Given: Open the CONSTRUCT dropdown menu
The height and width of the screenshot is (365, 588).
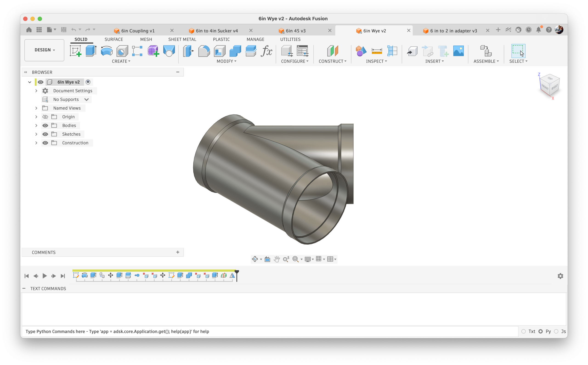Looking at the screenshot, I should [333, 61].
